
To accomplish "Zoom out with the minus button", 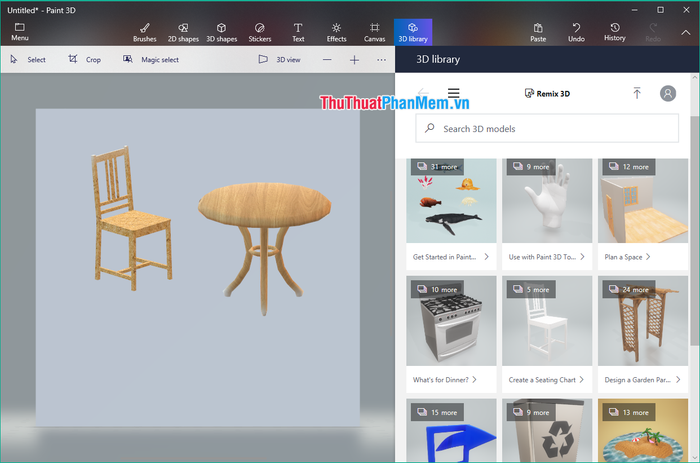I will point(327,59).
